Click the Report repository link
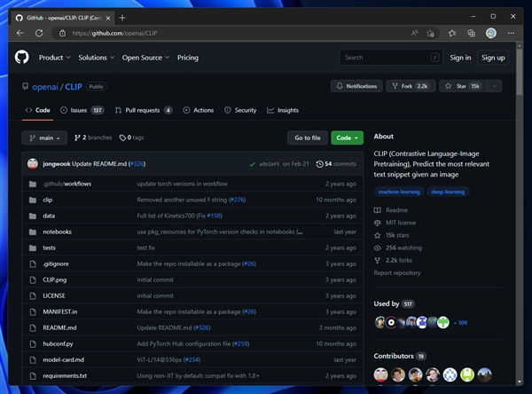Screen dimensions: 532x394 397,272
